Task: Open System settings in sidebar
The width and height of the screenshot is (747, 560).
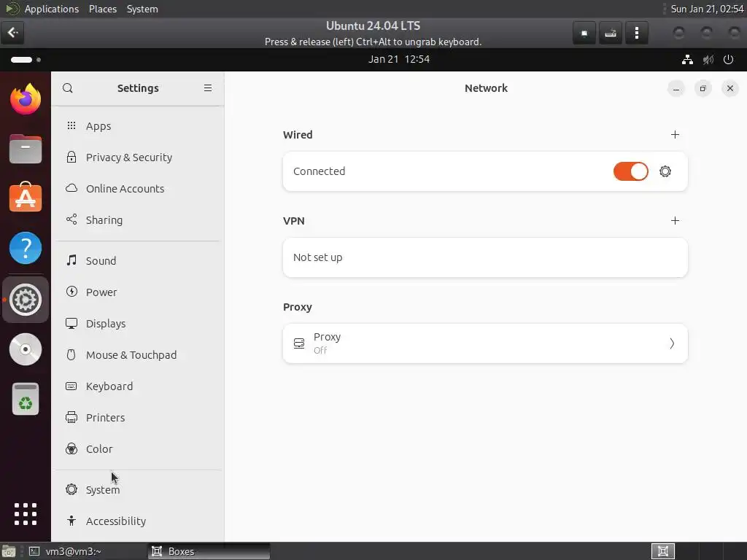Action: 138,489
